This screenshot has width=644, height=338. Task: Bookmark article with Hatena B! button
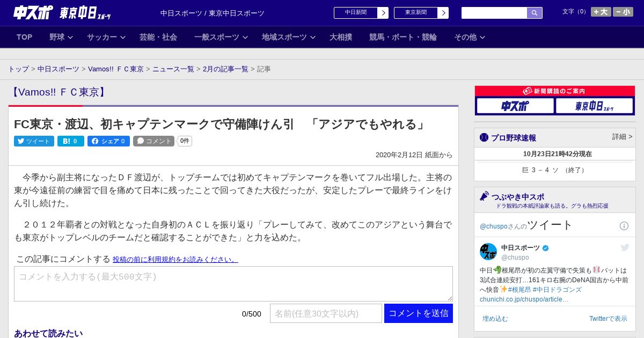71,141
